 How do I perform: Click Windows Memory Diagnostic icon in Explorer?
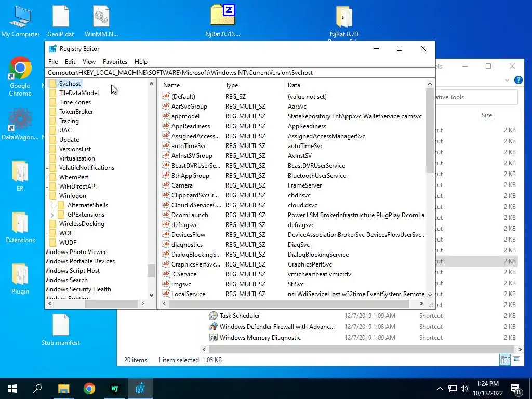[x=214, y=338]
